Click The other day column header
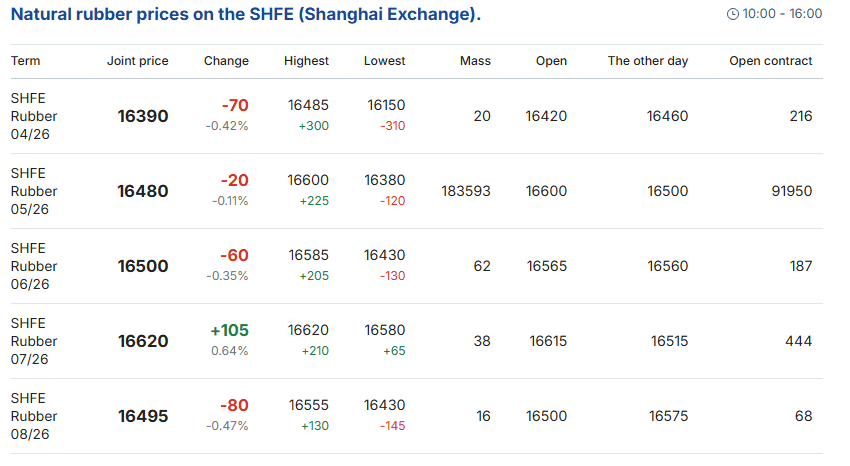This screenshot has width=850, height=466. 648,61
